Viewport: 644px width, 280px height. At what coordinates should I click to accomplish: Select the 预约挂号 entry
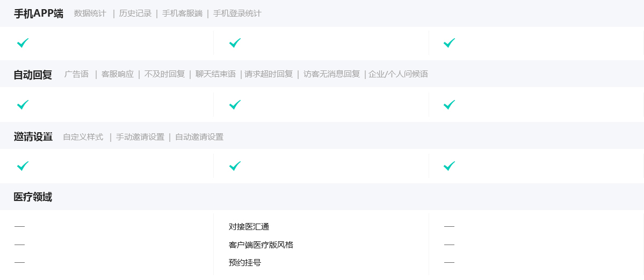click(245, 263)
